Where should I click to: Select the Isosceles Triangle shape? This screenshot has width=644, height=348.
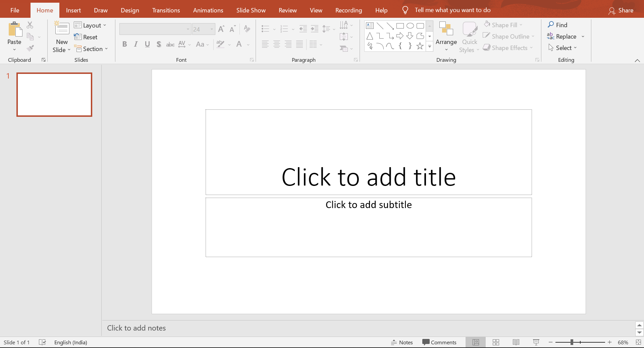370,36
